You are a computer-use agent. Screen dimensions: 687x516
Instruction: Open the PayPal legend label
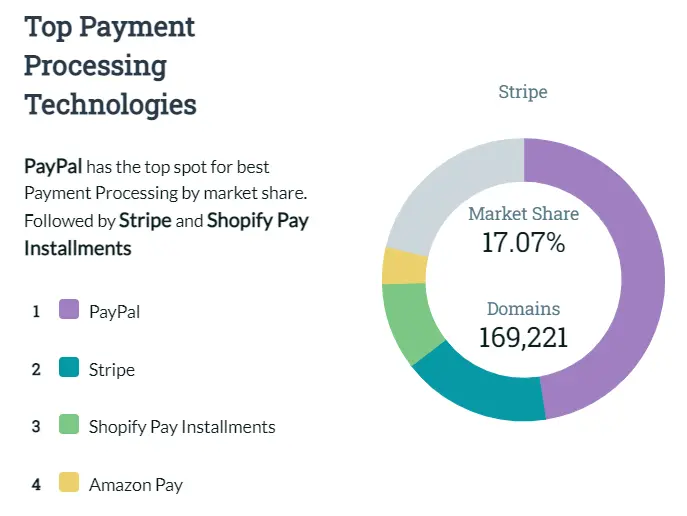point(114,311)
